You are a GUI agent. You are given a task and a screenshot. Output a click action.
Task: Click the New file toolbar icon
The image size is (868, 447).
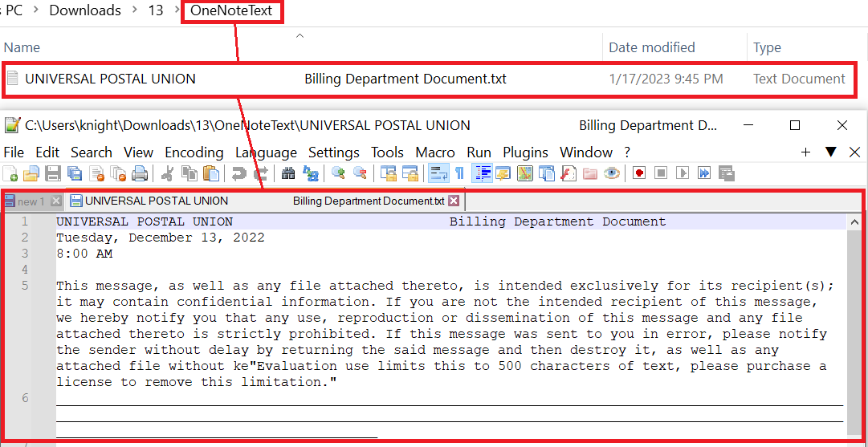tap(11, 173)
